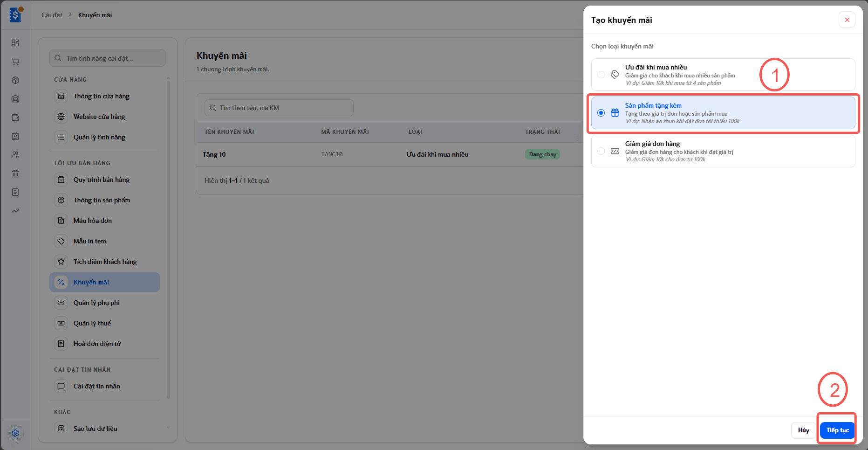Click the 'TANG10' promotion code cell
This screenshot has height=450, width=868.
pos(332,154)
